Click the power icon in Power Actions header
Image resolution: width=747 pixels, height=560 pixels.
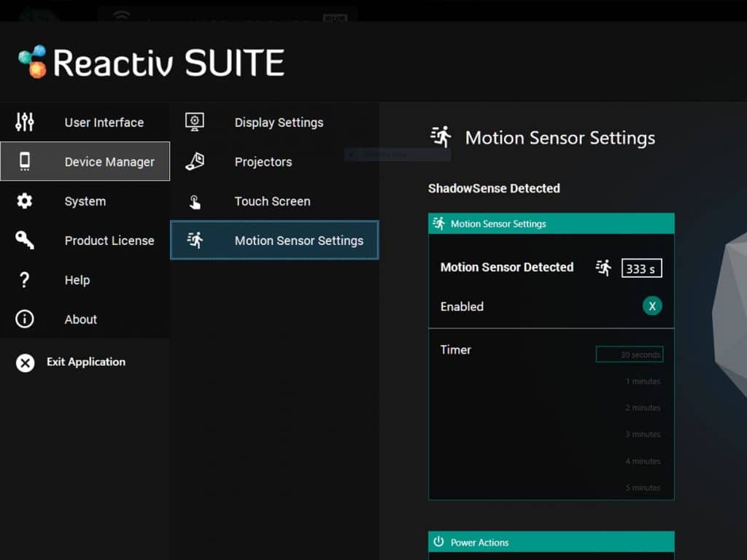438,542
